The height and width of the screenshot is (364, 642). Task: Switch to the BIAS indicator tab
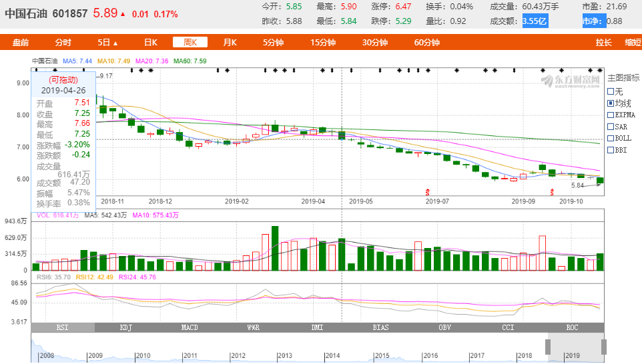[x=381, y=327]
